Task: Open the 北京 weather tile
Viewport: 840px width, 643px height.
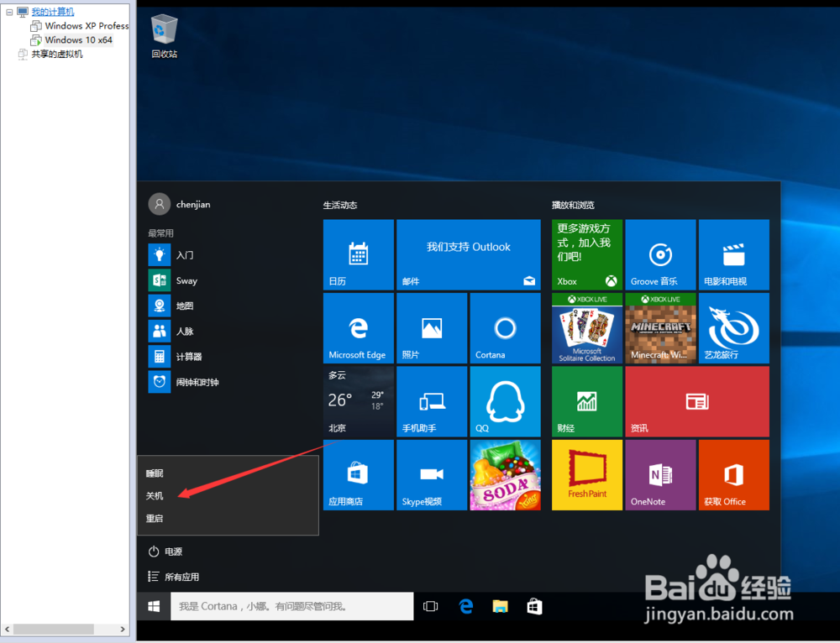Action: coord(359,401)
